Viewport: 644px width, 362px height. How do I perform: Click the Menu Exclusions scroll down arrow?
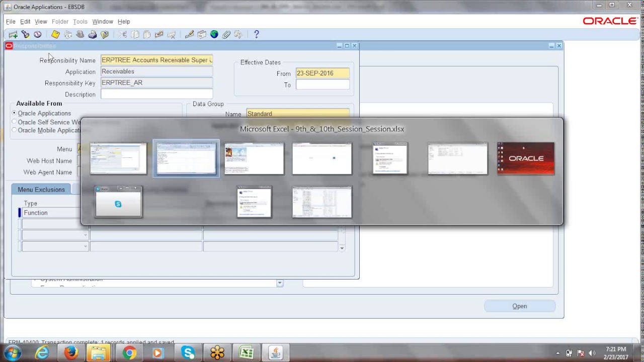click(x=342, y=248)
